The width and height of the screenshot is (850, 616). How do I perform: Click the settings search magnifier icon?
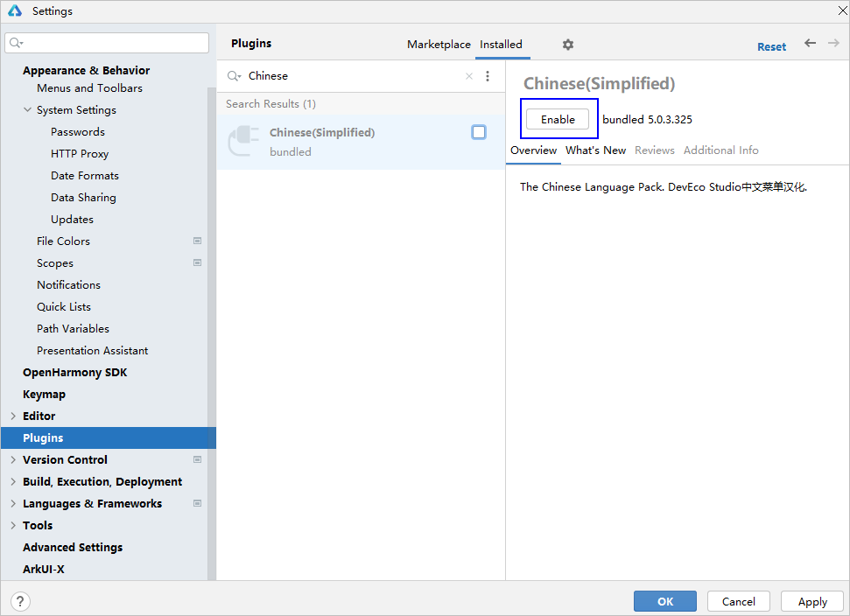pyautogui.click(x=17, y=43)
